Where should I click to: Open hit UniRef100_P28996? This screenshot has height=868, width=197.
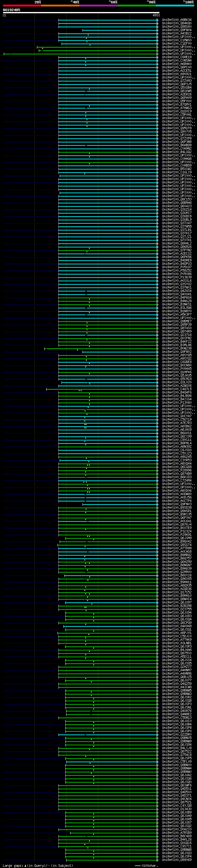coord(177,470)
